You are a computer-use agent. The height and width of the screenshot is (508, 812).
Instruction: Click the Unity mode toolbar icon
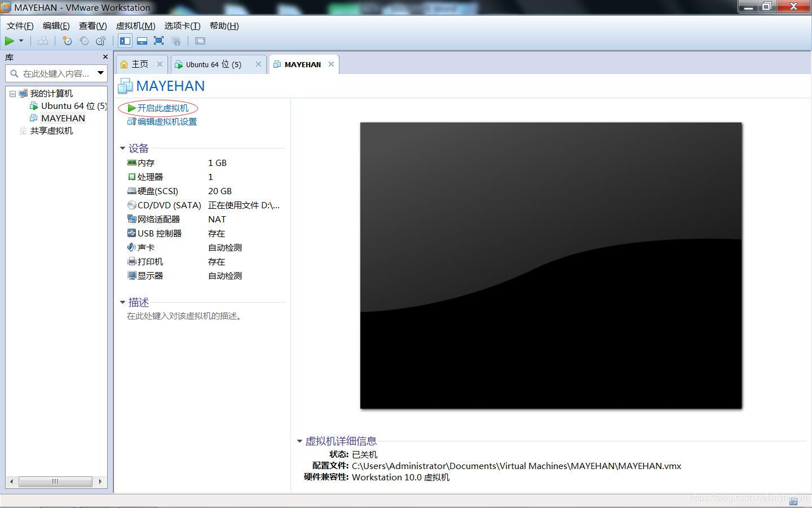tap(176, 41)
